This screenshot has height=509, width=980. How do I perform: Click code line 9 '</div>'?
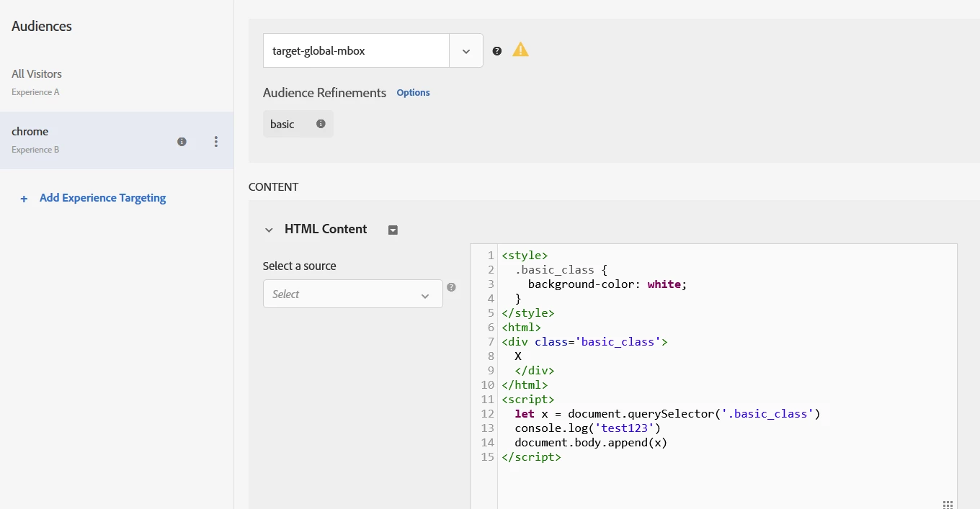coord(535,371)
